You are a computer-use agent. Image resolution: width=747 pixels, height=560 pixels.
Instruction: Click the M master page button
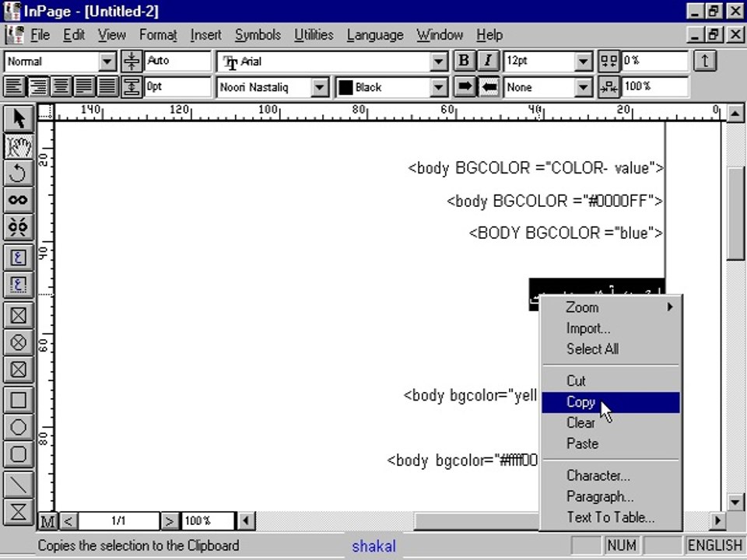coord(47,521)
